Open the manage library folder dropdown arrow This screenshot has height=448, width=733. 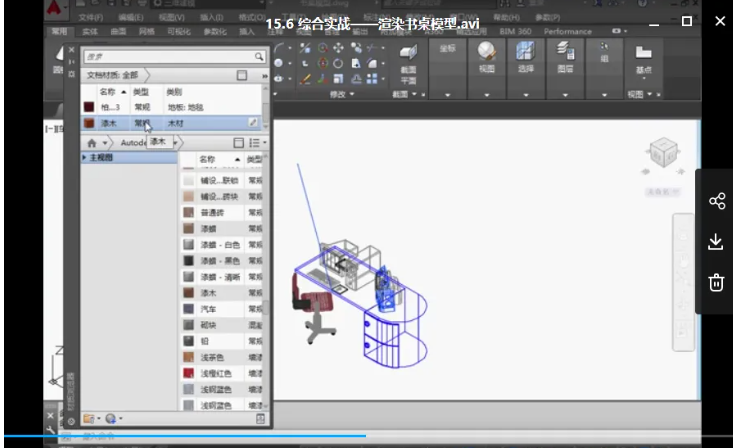coord(99,419)
